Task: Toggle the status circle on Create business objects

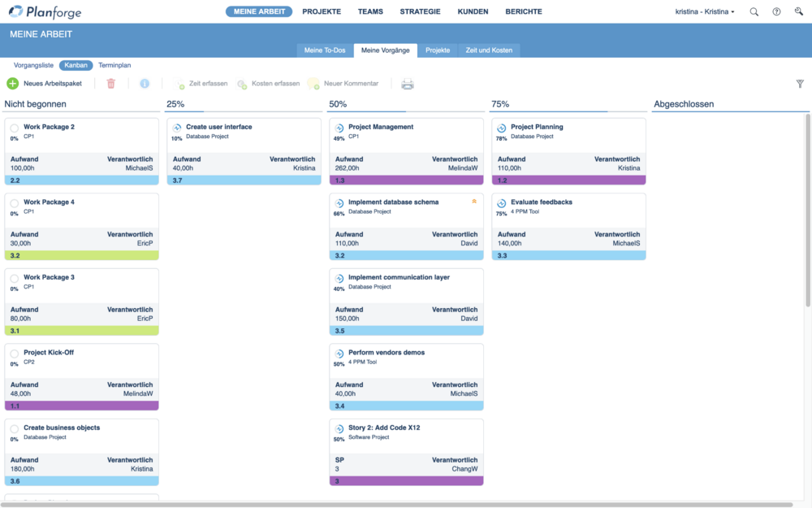Action: point(15,428)
